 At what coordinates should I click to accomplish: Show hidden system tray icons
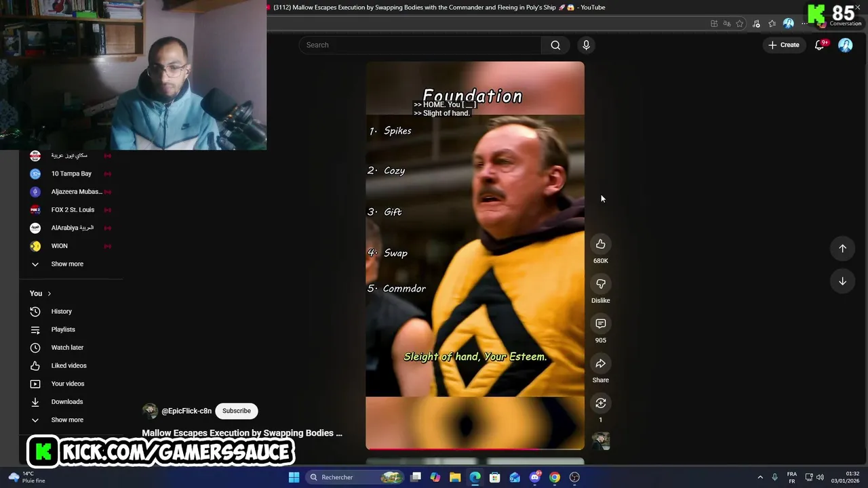pyautogui.click(x=759, y=477)
